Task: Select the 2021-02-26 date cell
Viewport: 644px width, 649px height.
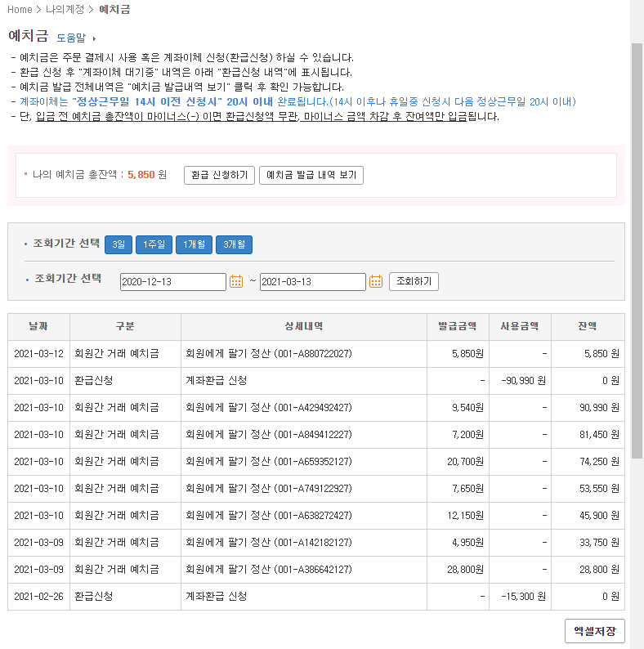Action: (39, 597)
